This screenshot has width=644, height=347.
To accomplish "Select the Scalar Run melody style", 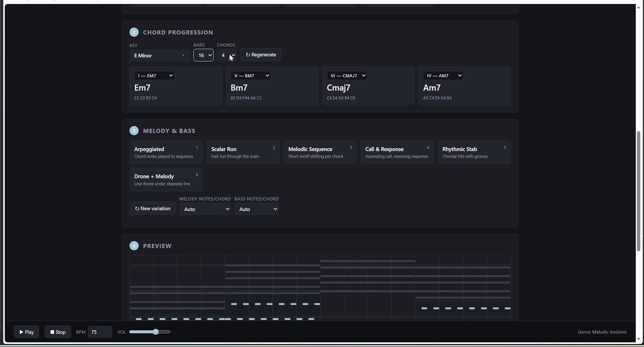I will click(x=243, y=152).
